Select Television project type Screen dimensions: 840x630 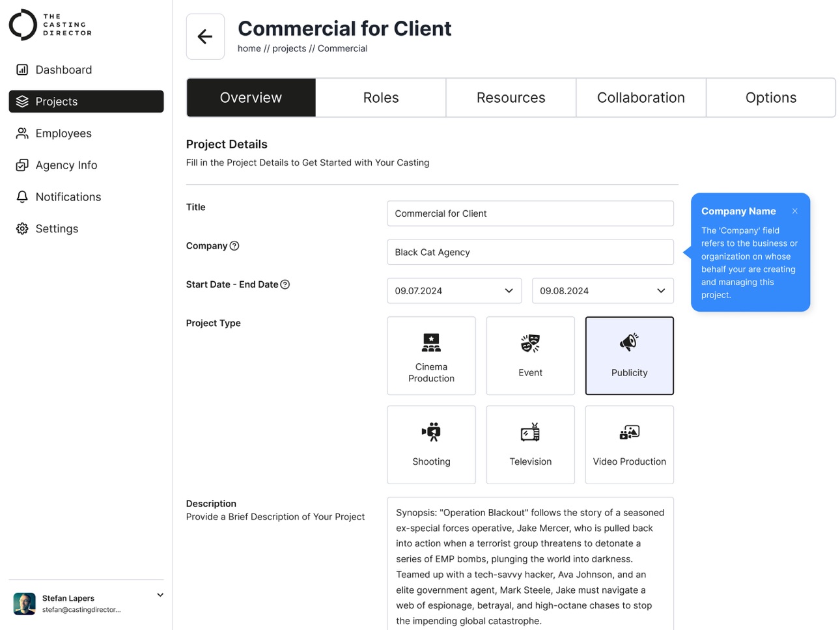530,445
